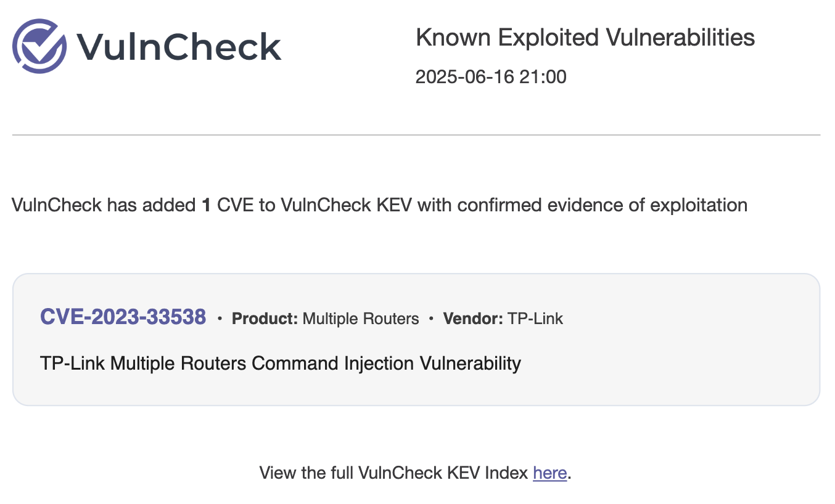Click the 2025-06-16 21:00 timestamp

pos(490,77)
